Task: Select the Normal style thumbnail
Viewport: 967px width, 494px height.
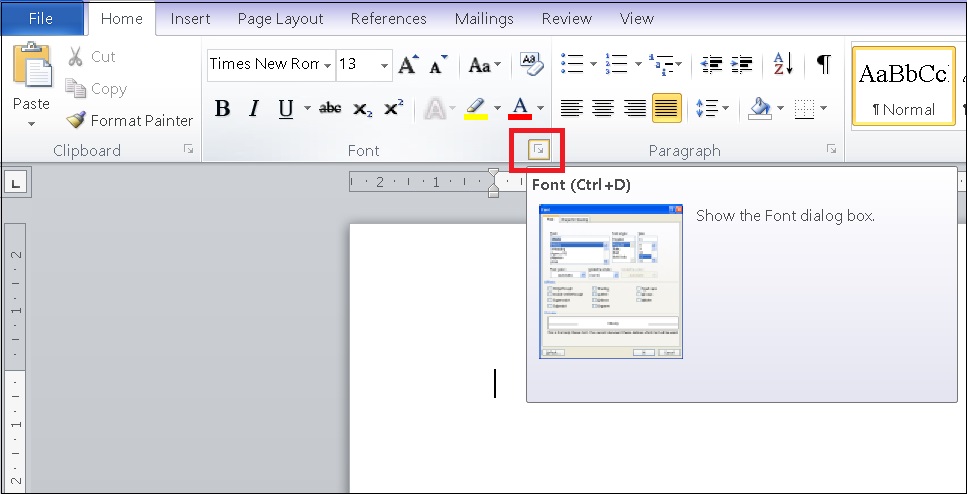Action: pos(903,86)
